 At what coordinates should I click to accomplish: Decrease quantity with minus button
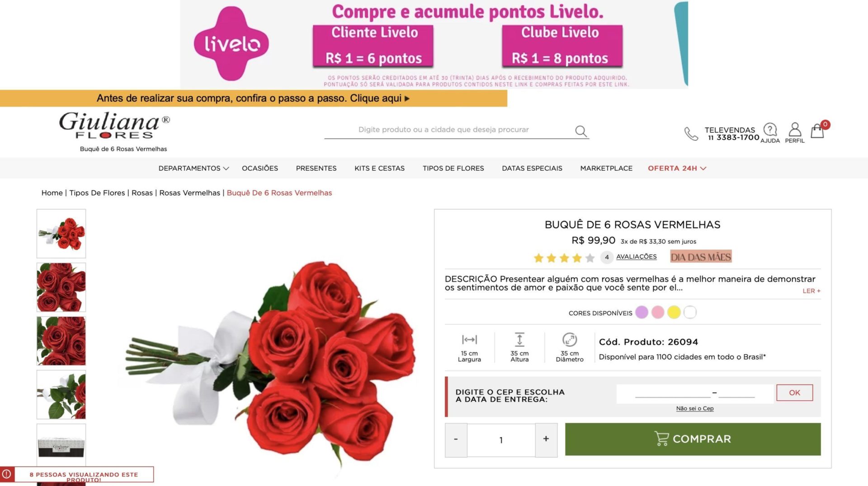click(456, 439)
